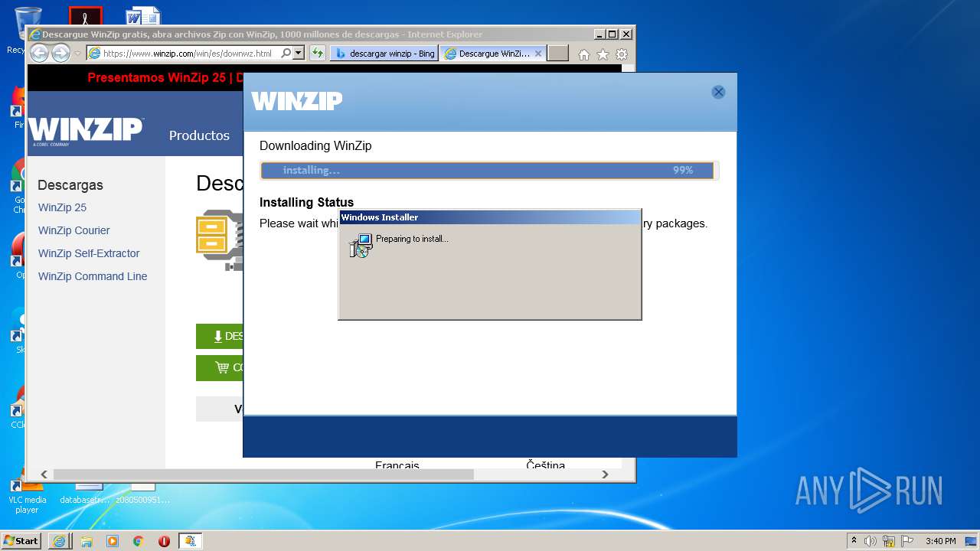Viewport: 980px width, 551px height.
Task: Open the IE recent pages dropdown arrow
Action: [77, 54]
